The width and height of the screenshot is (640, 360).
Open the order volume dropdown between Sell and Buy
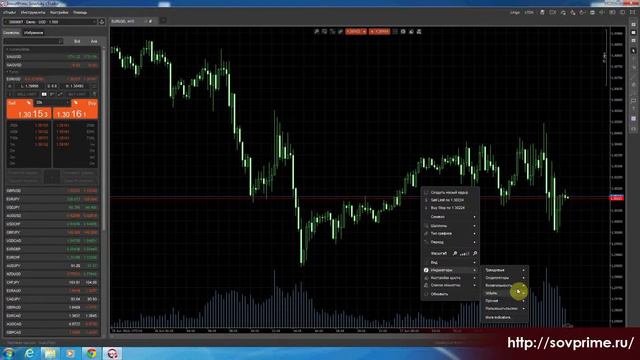[52, 102]
